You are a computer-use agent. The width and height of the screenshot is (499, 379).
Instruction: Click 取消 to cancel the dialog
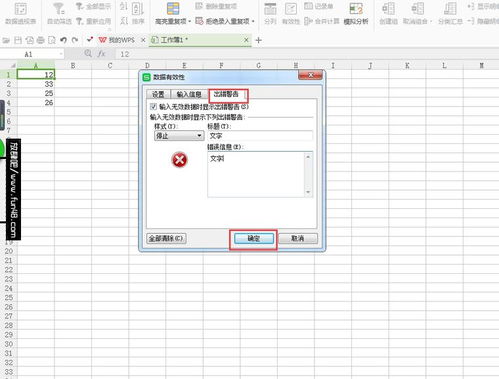[297, 239]
